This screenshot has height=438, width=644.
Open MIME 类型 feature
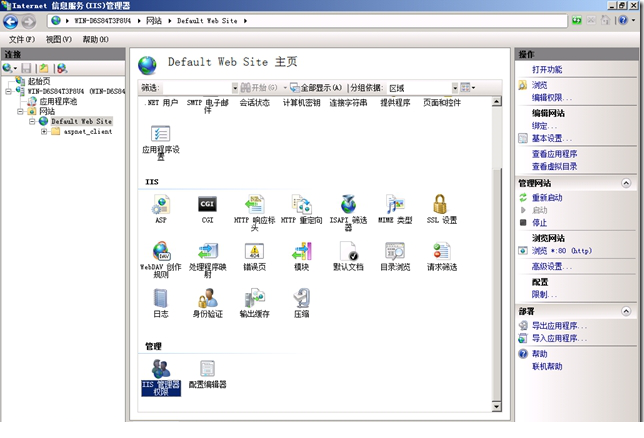pos(395,204)
